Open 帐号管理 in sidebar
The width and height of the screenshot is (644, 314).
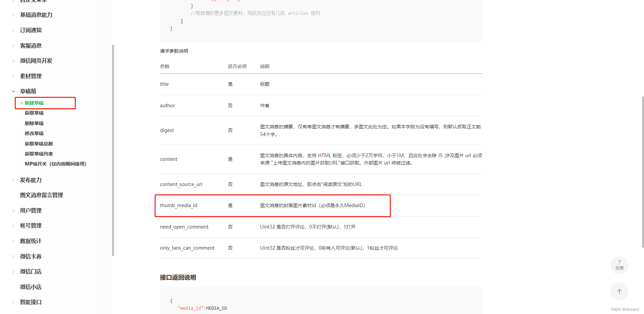point(31,226)
